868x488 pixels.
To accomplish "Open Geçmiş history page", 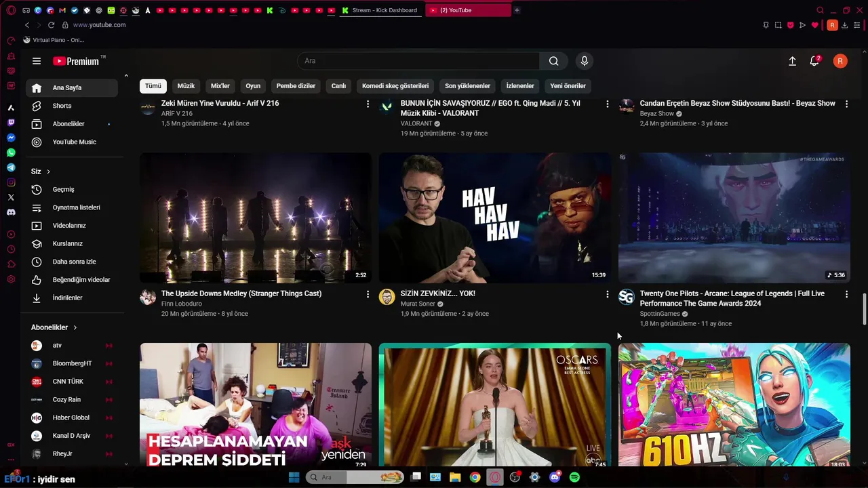I will [x=72, y=189].
